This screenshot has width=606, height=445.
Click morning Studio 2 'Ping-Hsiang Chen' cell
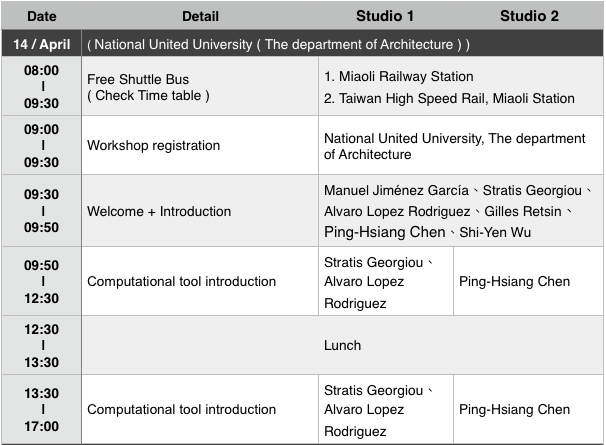[528, 281]
